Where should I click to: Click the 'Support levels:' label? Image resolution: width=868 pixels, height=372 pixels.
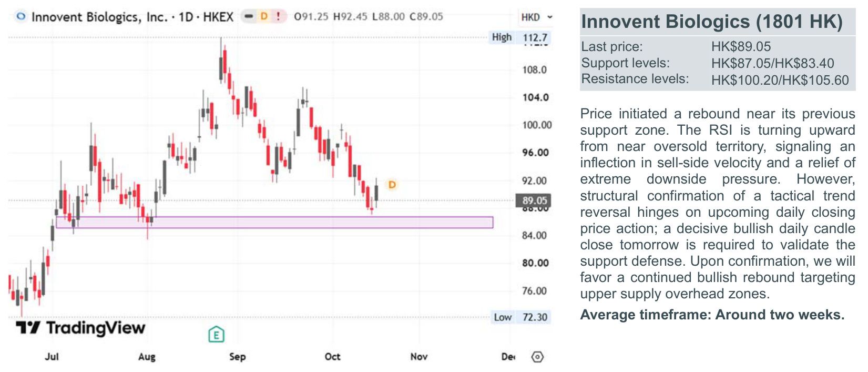(x=625, y=63)
